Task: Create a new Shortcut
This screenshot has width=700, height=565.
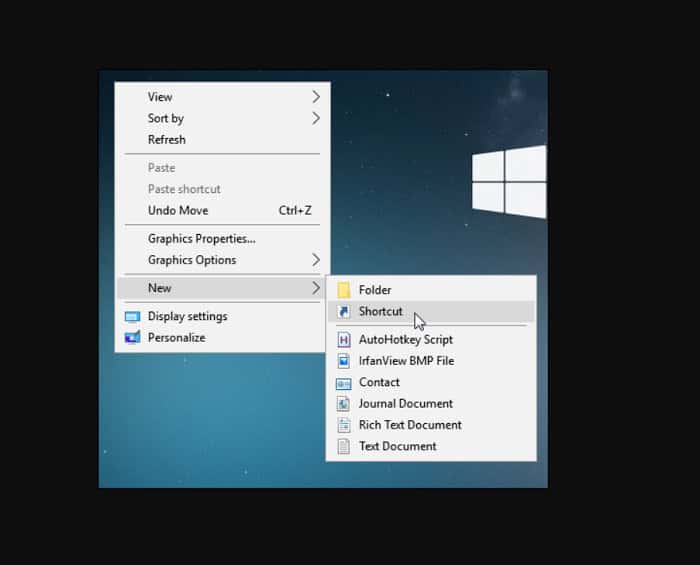Action: [x=431, y=312]
